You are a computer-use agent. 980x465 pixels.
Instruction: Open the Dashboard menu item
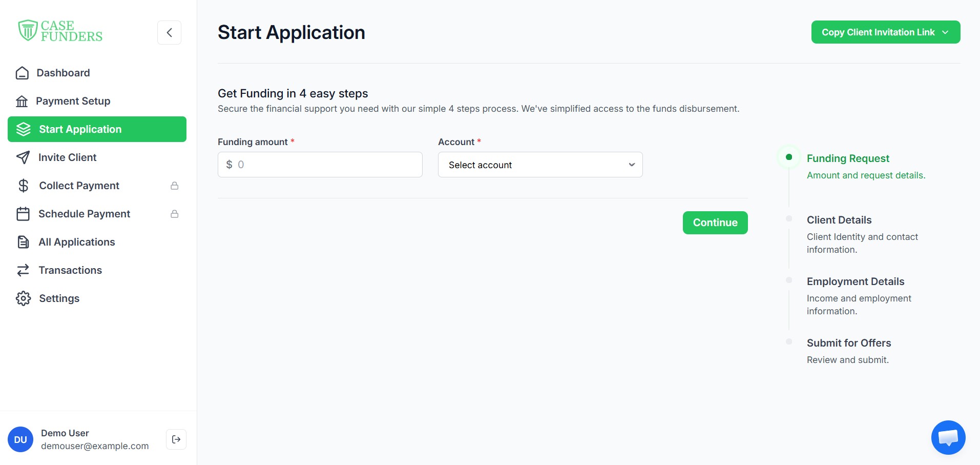97,73
